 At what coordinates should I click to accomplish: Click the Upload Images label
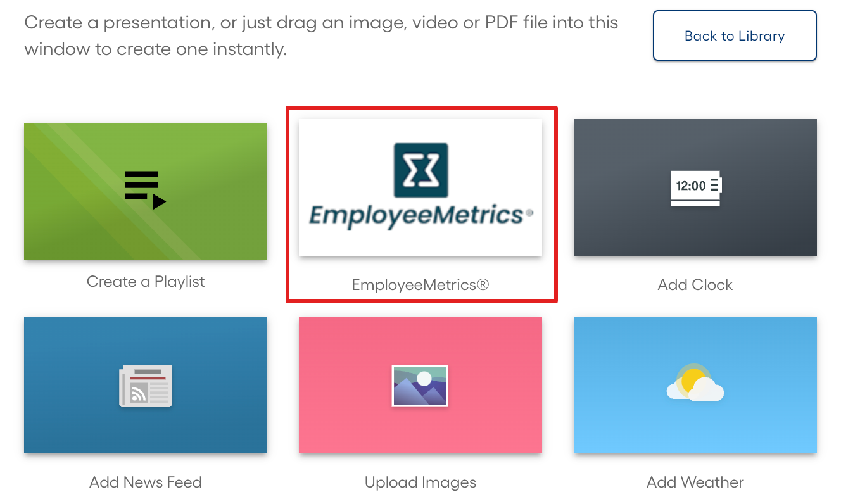point(420,482)
